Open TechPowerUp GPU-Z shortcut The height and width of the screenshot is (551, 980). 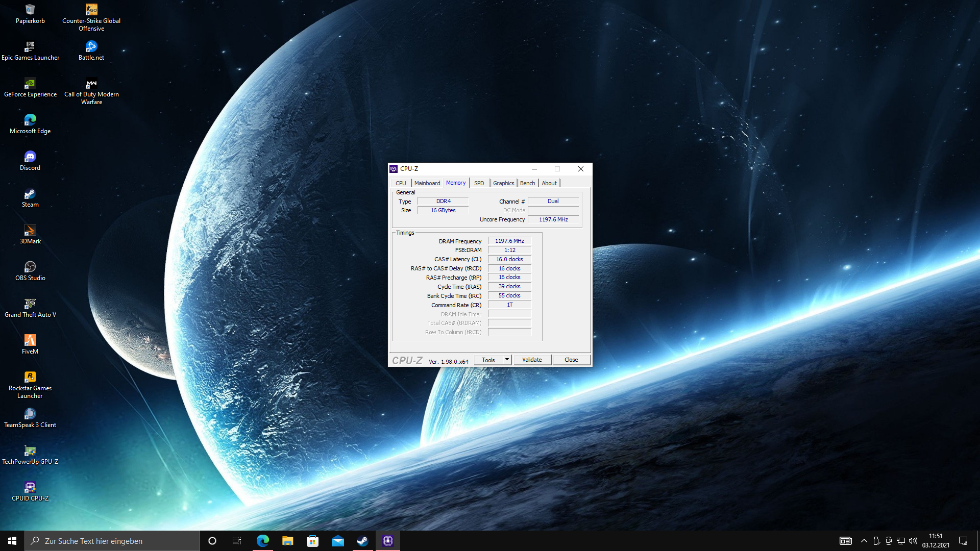pyautogui.click(x=30, y=451)
